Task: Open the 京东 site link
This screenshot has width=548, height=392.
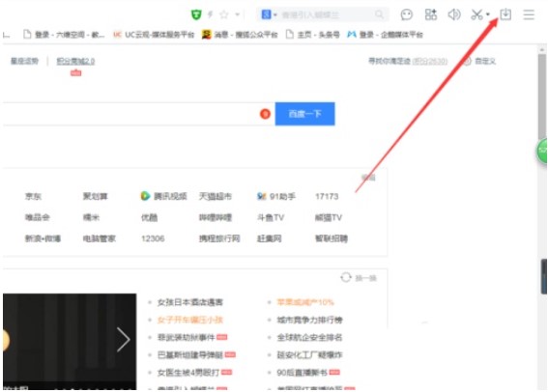Action: 33,197
